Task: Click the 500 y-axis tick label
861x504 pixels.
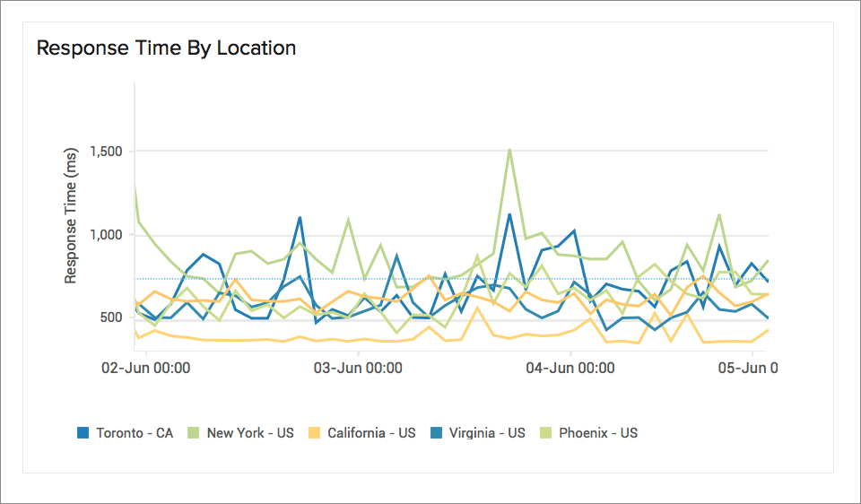Action: click(110, 318)
